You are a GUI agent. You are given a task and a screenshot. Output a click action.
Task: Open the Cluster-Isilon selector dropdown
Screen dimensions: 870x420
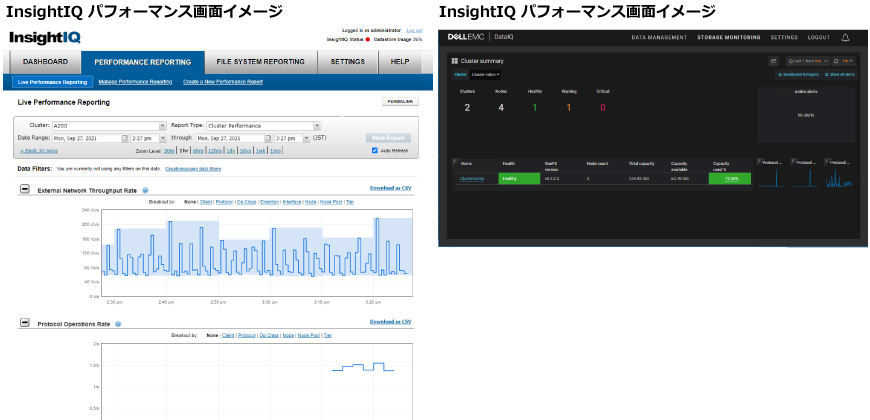(485, 74)
